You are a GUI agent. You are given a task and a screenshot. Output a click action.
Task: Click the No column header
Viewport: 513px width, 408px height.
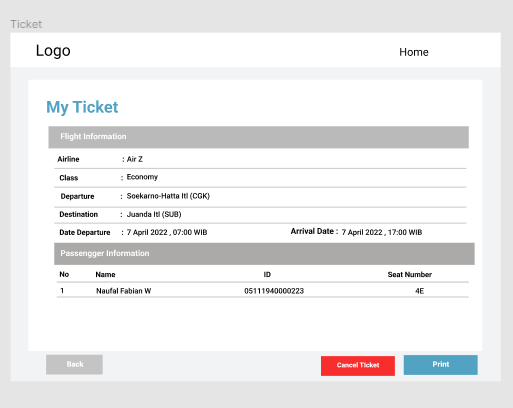[64, 274]
